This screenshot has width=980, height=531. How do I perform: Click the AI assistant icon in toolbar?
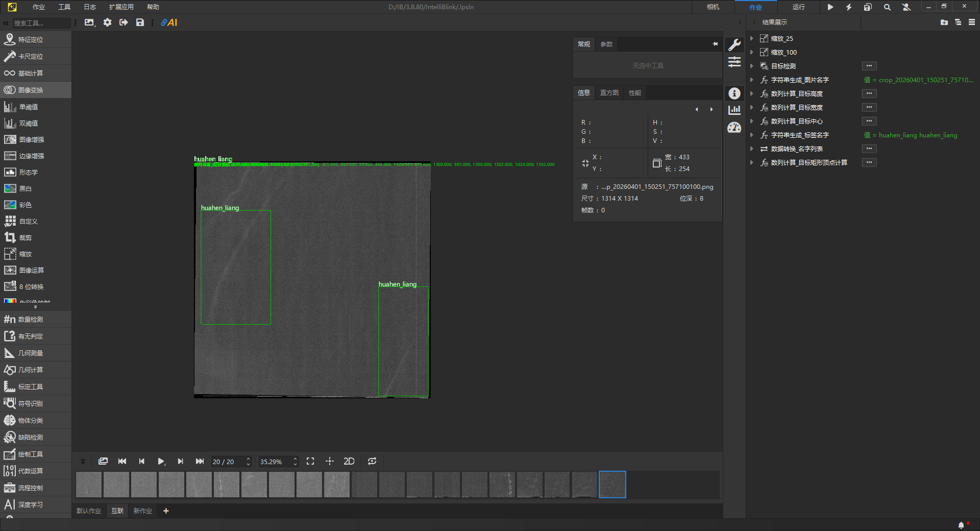(x=169, y=22)
